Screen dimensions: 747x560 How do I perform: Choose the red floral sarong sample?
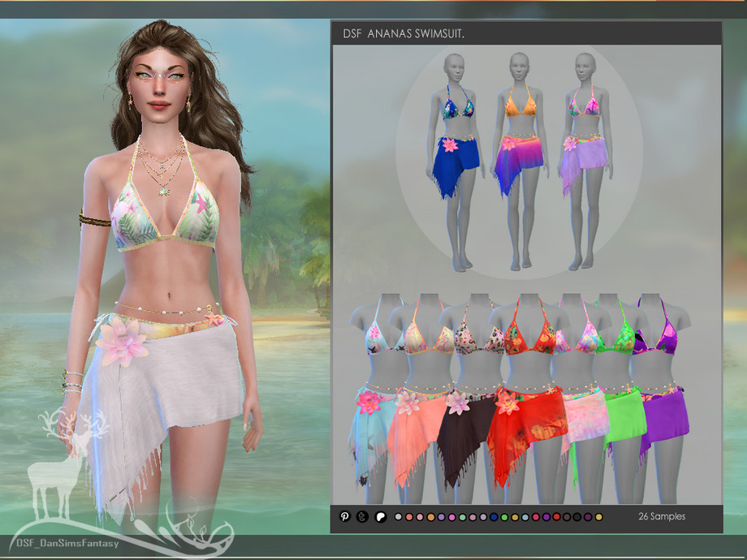[x=529, y=398]
